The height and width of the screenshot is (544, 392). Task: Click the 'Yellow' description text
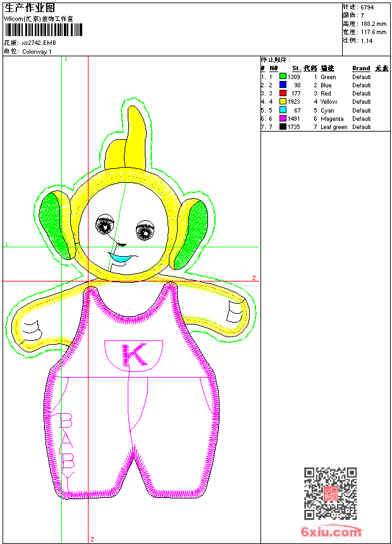tap(329, 102)
